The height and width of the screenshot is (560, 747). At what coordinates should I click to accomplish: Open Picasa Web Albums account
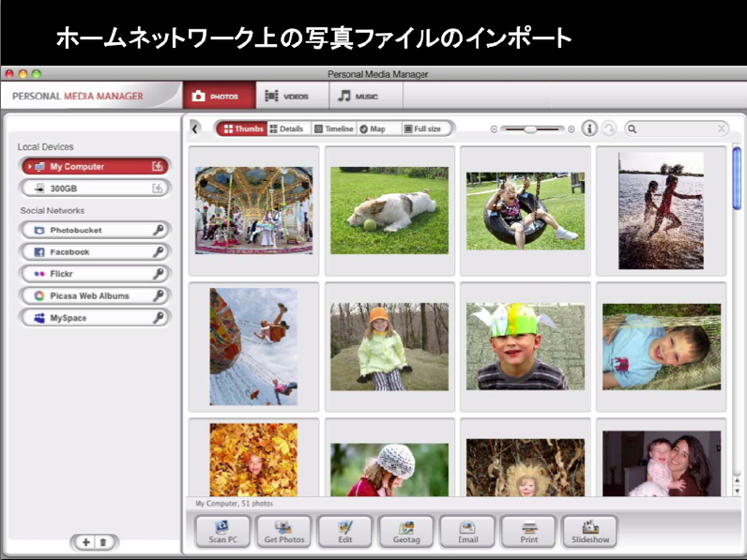(95, 295)
